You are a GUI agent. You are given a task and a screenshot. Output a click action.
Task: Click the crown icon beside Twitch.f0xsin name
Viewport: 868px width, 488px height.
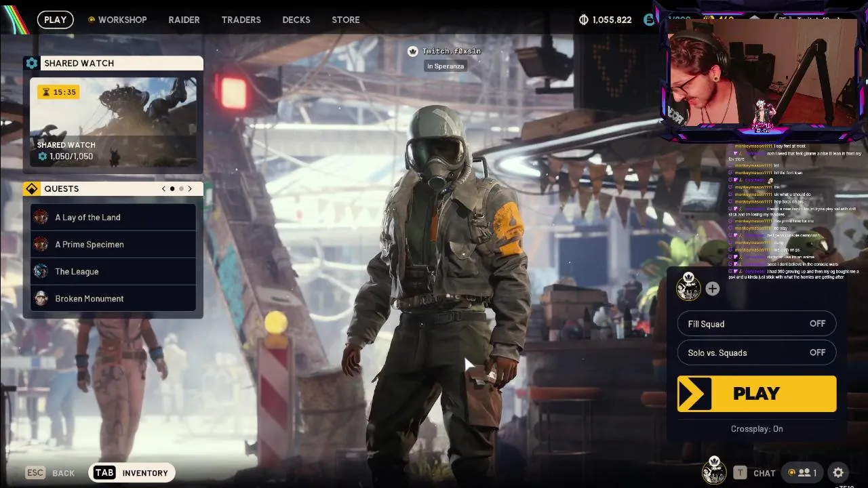click(x=412, y=52)
